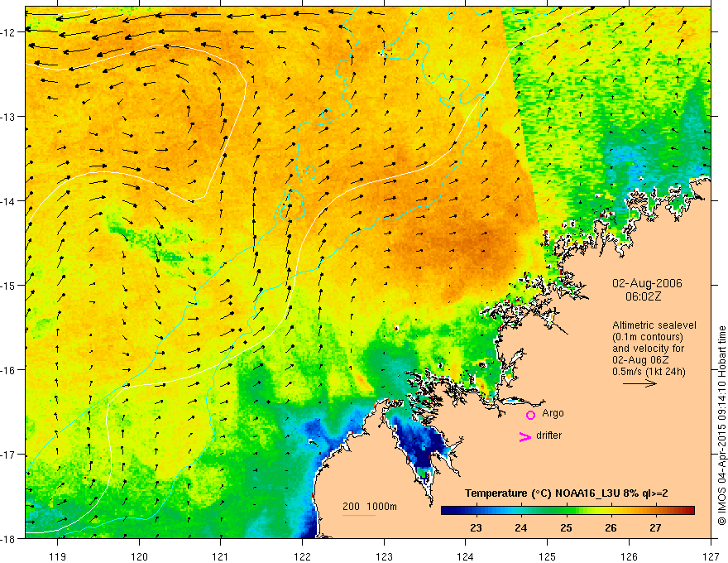Click the '0.5m/s (1kt 24h)' text
This screenshot has height=563, width=728.
pyautogui.click(x=649, y=372)
